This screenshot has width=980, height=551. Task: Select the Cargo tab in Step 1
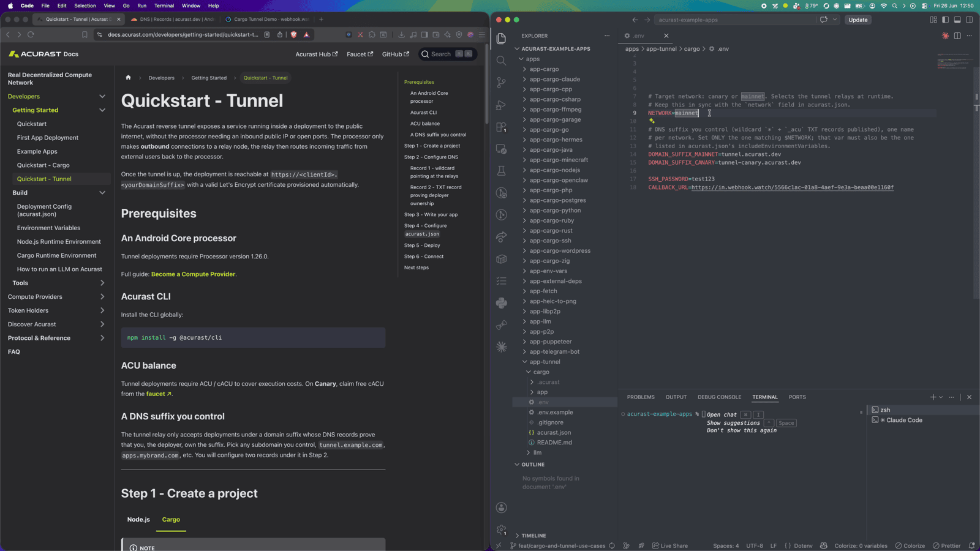click(171, 519)
